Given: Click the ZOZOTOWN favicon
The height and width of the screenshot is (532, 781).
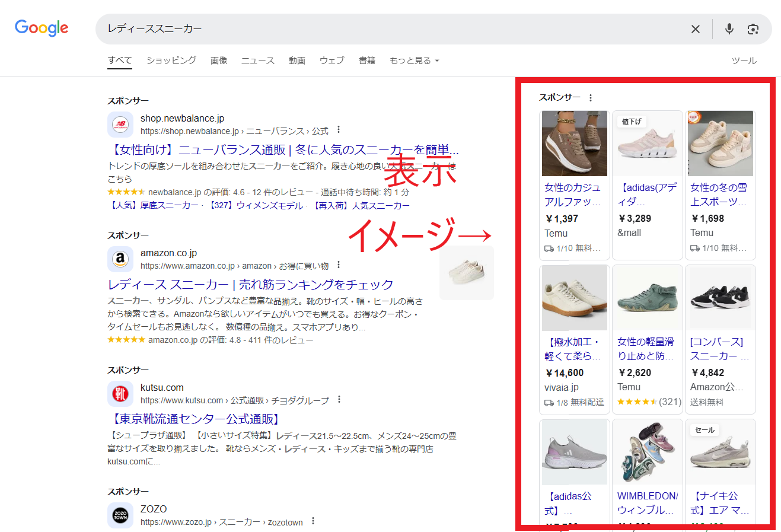Looking at the screenshot, I should 120,515.
